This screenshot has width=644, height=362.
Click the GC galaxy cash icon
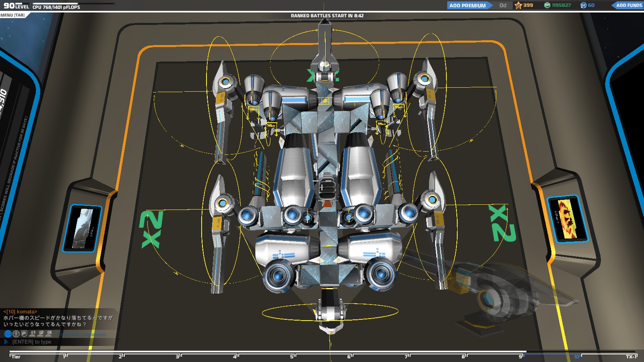pos(583,5)
